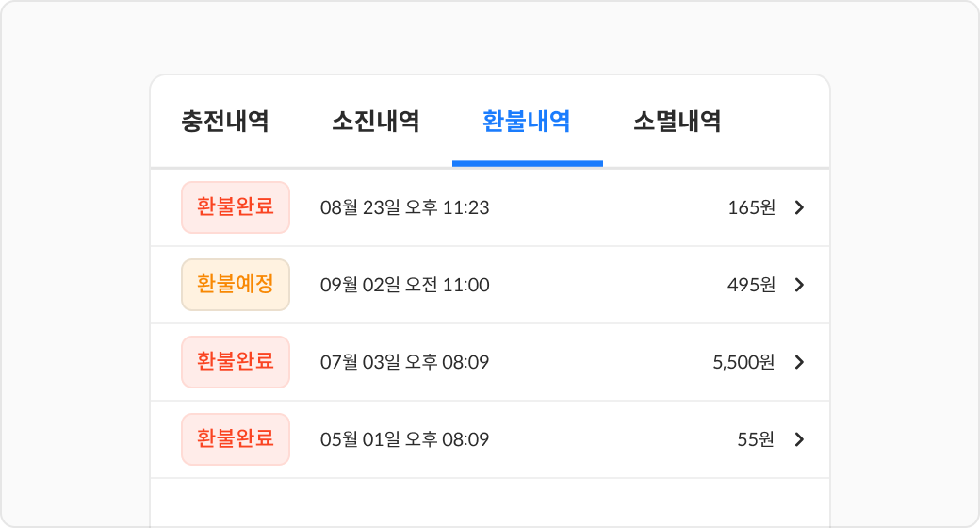980x528 pixels.
Task: Select the 09월 02일 오전 11:00 entry
Action: coord(405,285)
